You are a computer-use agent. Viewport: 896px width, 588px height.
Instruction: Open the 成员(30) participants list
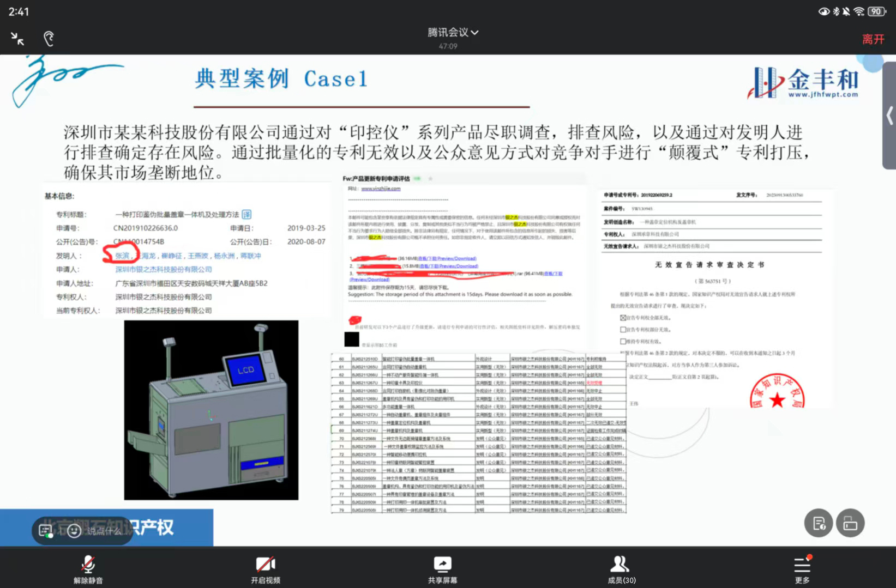coord(621,569)
